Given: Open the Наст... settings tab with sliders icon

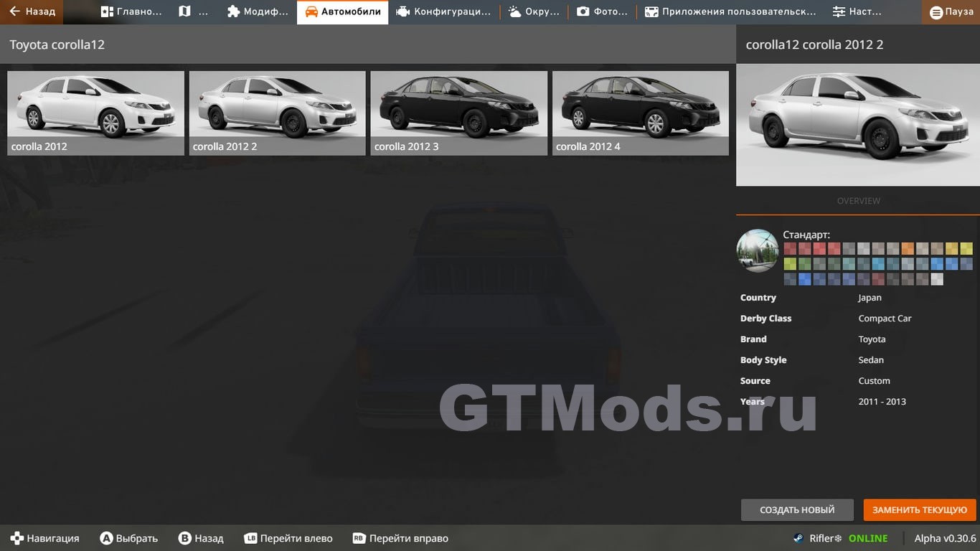Looking at the screenshot, I should point(857,11).
